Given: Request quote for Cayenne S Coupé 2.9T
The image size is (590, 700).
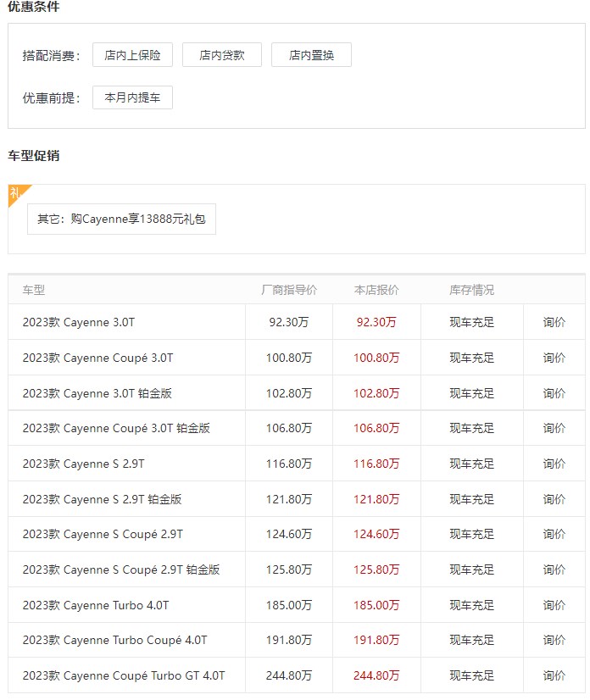Looking at the screenshot, I should click(x=554, y=534).
